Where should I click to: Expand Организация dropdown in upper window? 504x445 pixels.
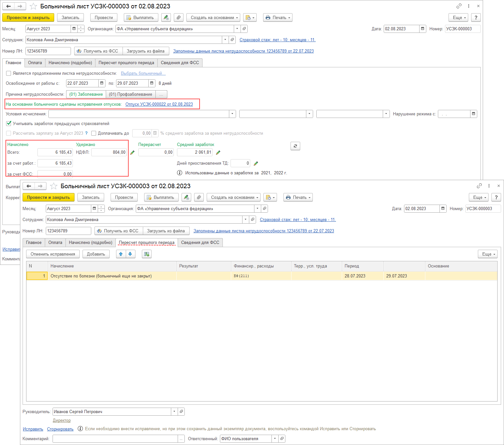point(237,29)
